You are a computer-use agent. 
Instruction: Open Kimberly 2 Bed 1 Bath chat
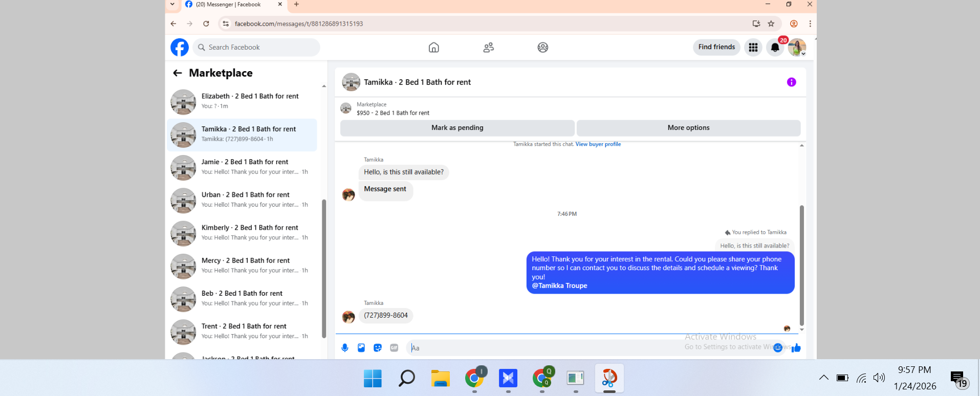tap(242, 233)
